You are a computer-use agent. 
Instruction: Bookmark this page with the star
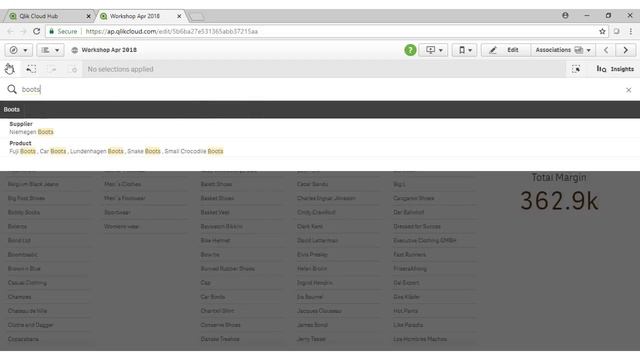click(x=602, y=31)
